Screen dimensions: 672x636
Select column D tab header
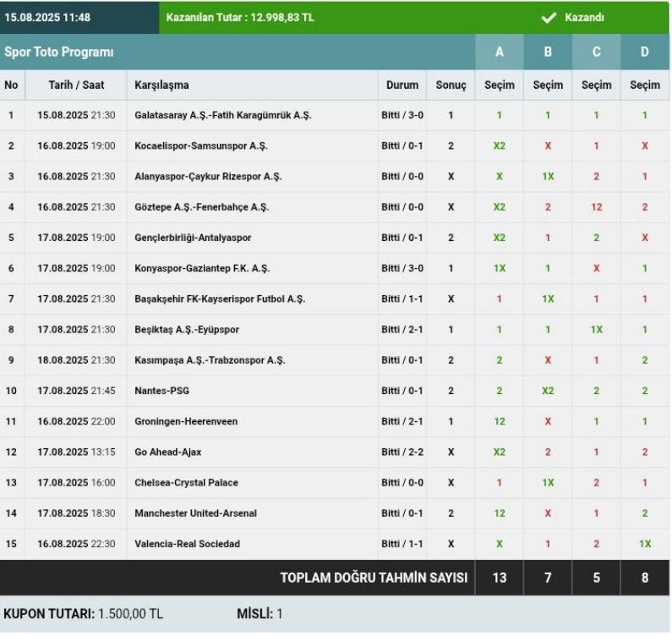(x=645, y=52)
